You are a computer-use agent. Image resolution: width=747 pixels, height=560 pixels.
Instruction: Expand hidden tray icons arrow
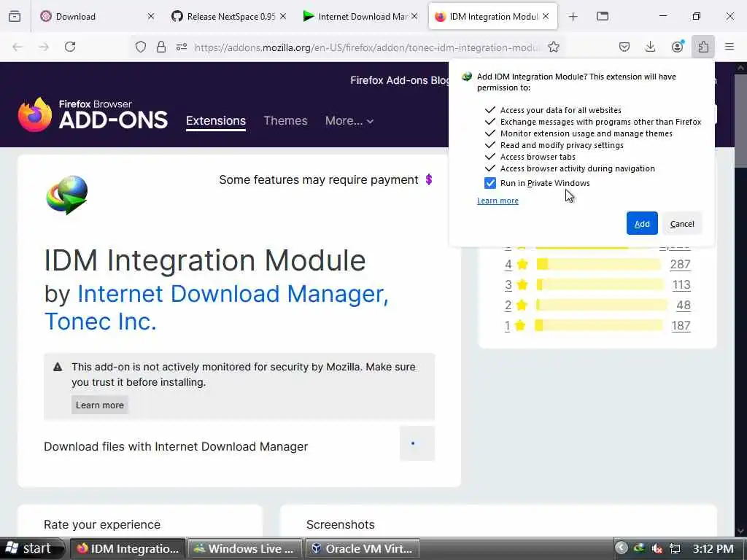[x=622, y=548]
